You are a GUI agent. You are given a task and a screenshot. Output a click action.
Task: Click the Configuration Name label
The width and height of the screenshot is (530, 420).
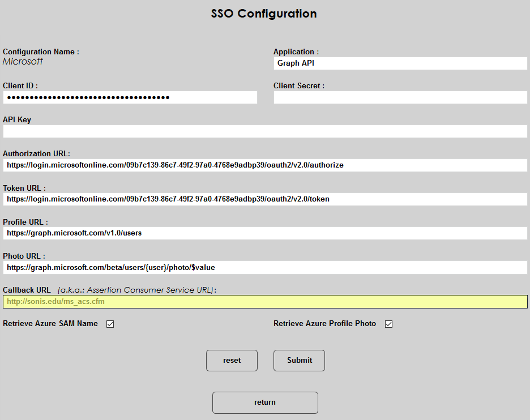click(41, 52)
